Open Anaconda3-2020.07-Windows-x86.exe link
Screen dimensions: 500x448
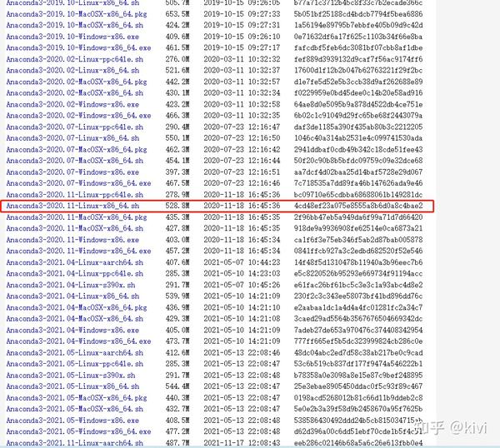click(72, 172)
